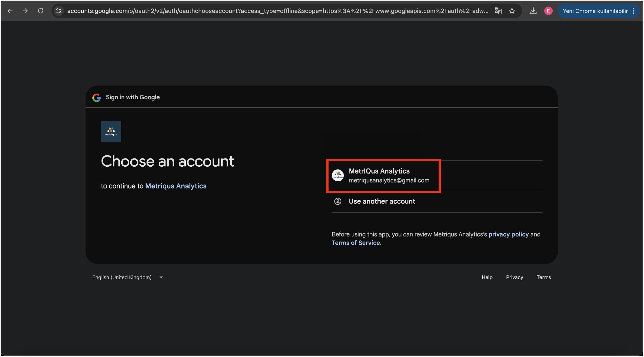644x357 pixels.
Task: Click the Terms footer link
Action: tap(544, 277)
